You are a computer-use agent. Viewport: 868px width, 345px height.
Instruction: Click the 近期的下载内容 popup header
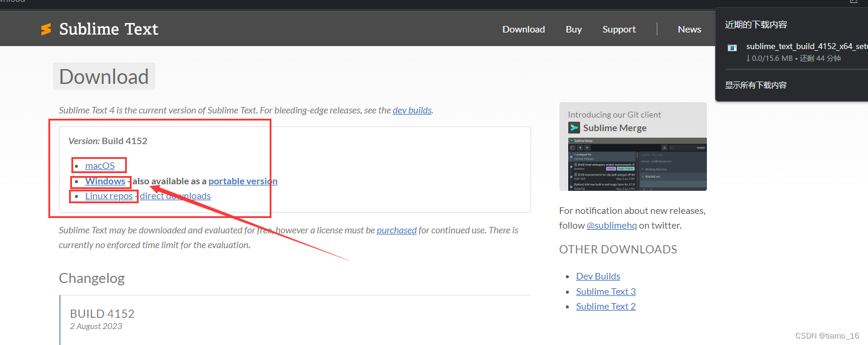point(756,24)
